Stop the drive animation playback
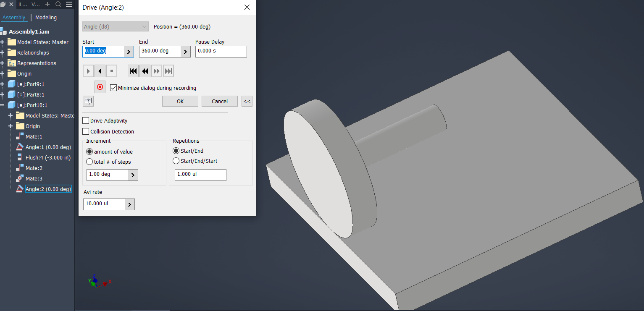Viewport: 644px width, 311px height. [111, 71]
